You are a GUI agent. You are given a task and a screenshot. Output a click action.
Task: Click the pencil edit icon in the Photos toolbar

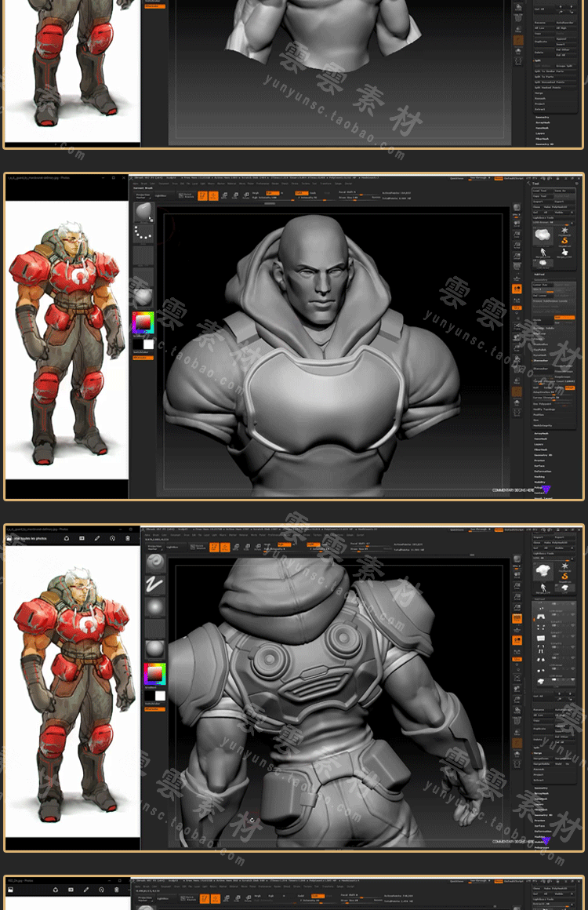pos(97,539)
